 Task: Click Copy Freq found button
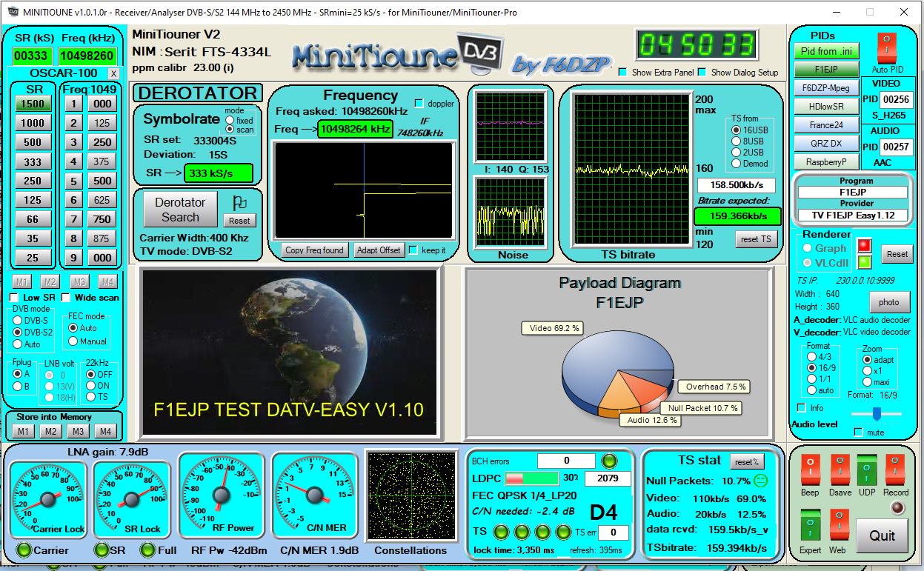click(x=314, y=250)
